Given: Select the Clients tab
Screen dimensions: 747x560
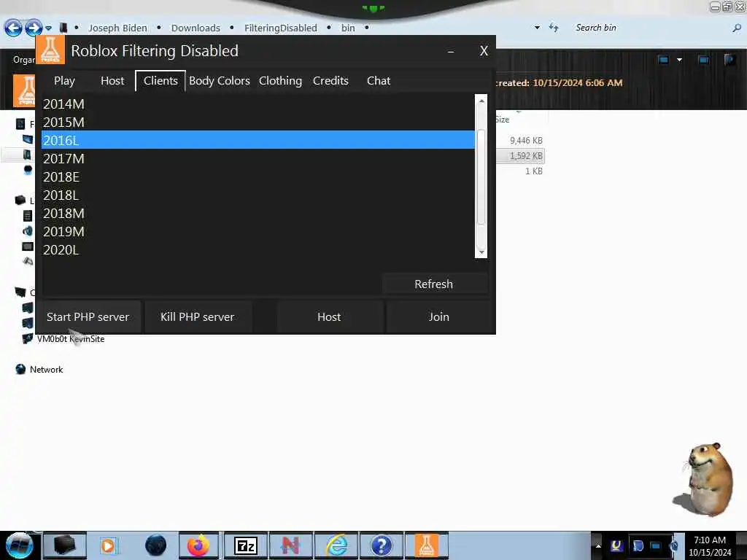Looking at the screenshot, I should tap(160, 81).
